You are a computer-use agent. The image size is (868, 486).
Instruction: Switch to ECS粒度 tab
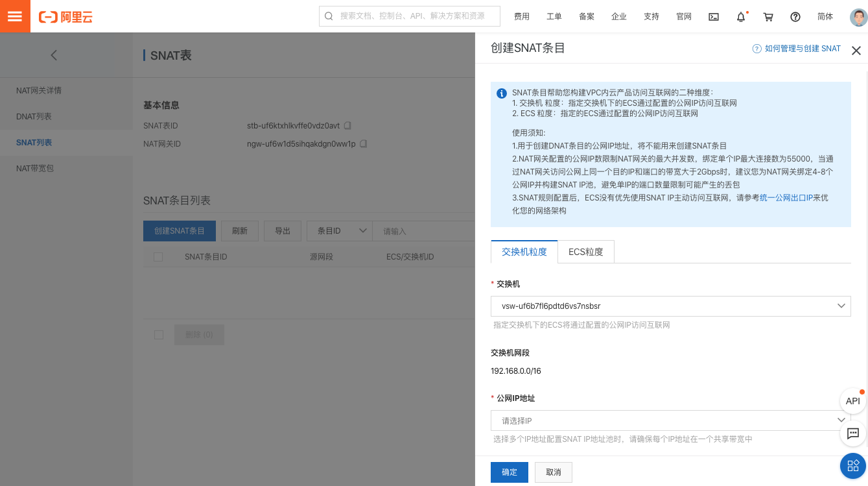click(x=586, y=252)
